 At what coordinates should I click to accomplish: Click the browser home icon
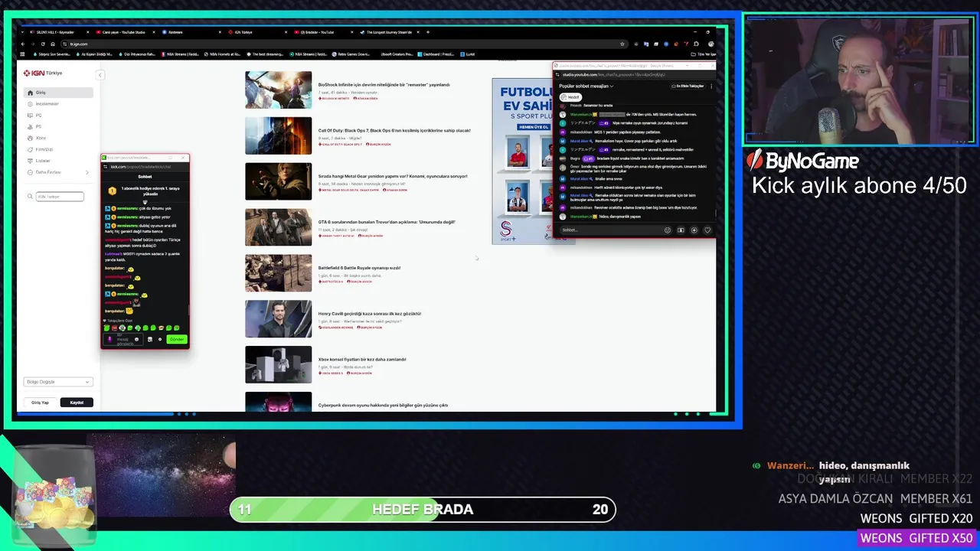[53, 44]
